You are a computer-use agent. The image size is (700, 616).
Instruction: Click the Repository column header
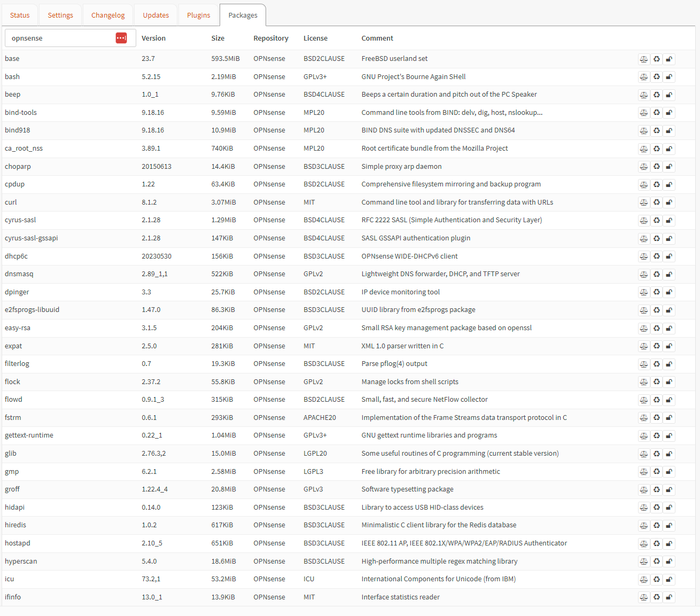271,38
